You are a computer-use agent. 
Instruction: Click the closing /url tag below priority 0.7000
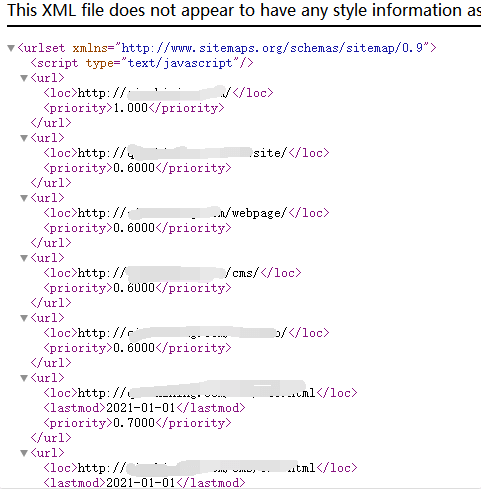51,438
